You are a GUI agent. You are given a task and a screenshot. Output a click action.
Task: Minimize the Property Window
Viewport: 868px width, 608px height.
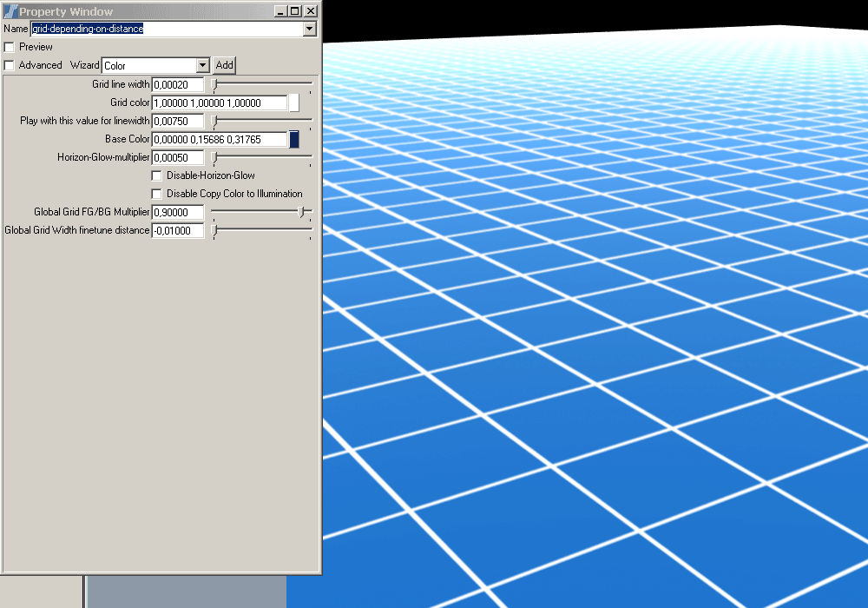(x=280, y=11)
